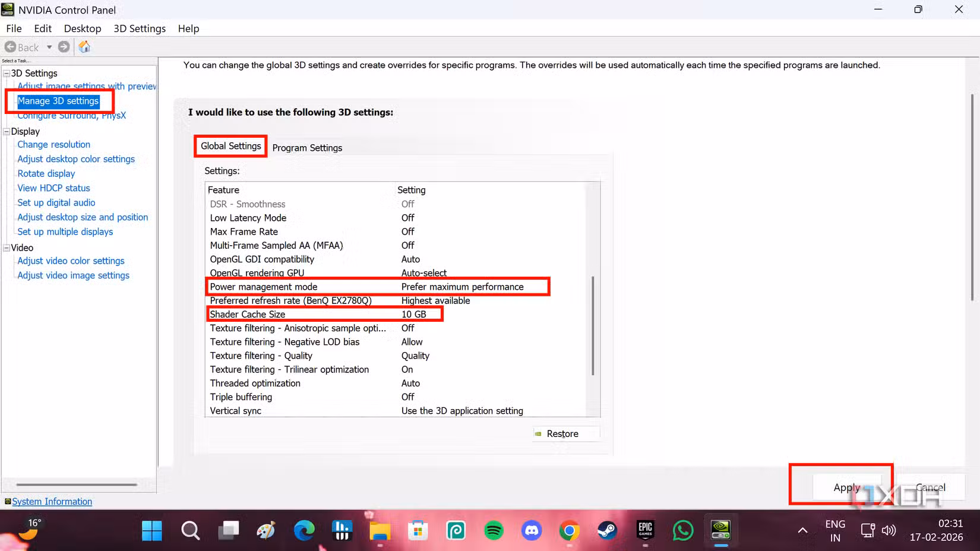980x551 pixels.
Task: Launch Discord from taskbar
Action: (532, 531)
